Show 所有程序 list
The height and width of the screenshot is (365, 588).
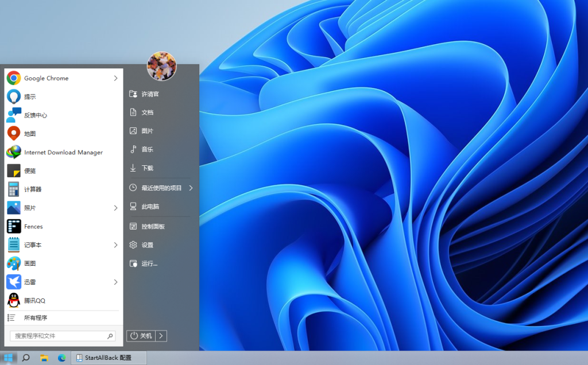pyautogui.click(x=36, y=317)
